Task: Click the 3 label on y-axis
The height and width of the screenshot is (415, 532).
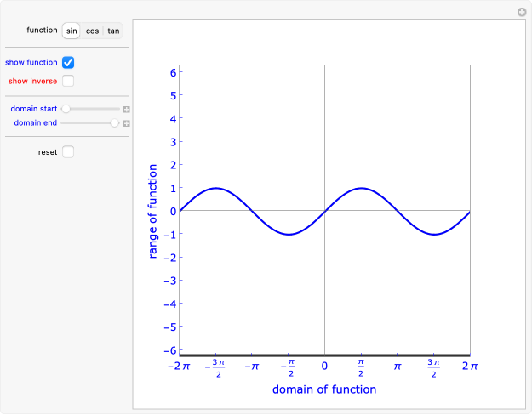Action: pyautogui.click(x=173, y=142)
